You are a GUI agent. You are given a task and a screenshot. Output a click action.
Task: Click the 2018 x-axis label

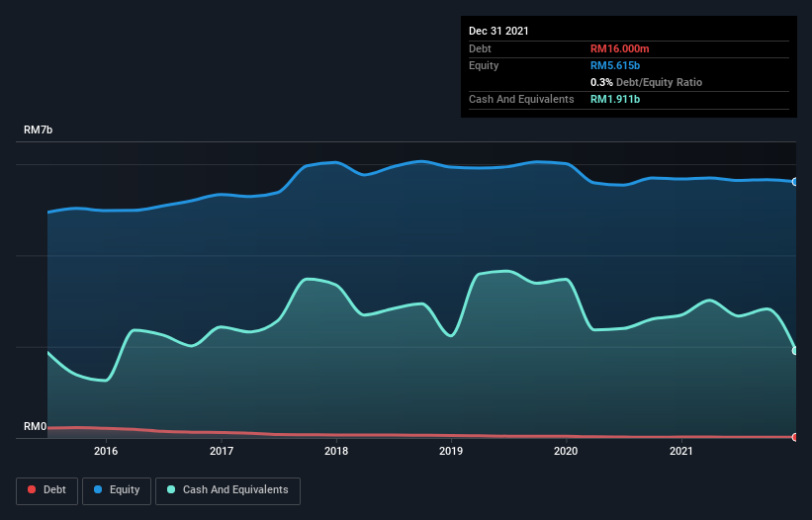click(x=336, y=451)
